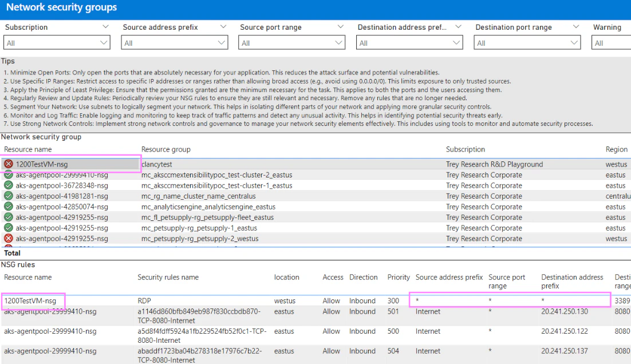Sort NSG rules by Priority column
The height and width of the screenshot is (364, 631).
399,277
